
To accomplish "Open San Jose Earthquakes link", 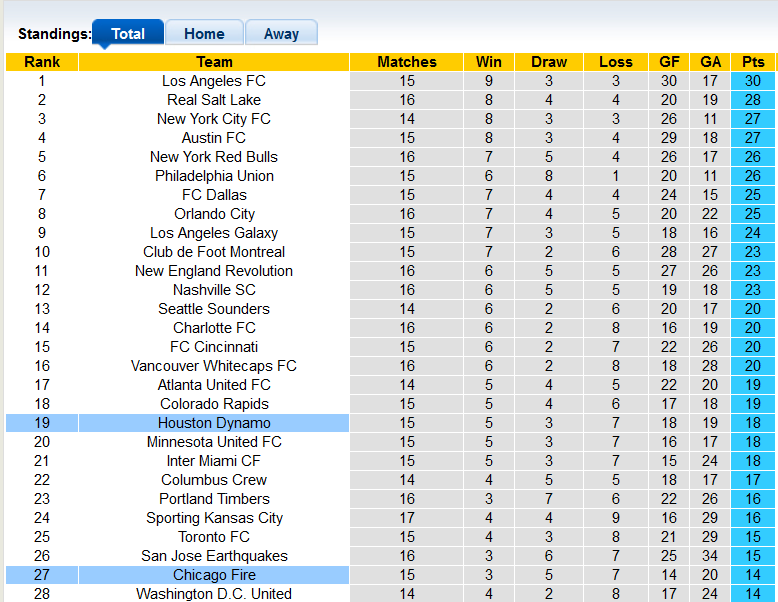I will pyautogui.click(x=214, y=556).
